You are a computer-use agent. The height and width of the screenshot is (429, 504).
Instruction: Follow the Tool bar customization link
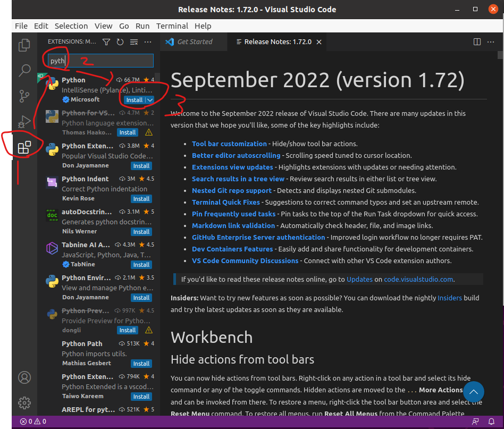pos(229,144)
